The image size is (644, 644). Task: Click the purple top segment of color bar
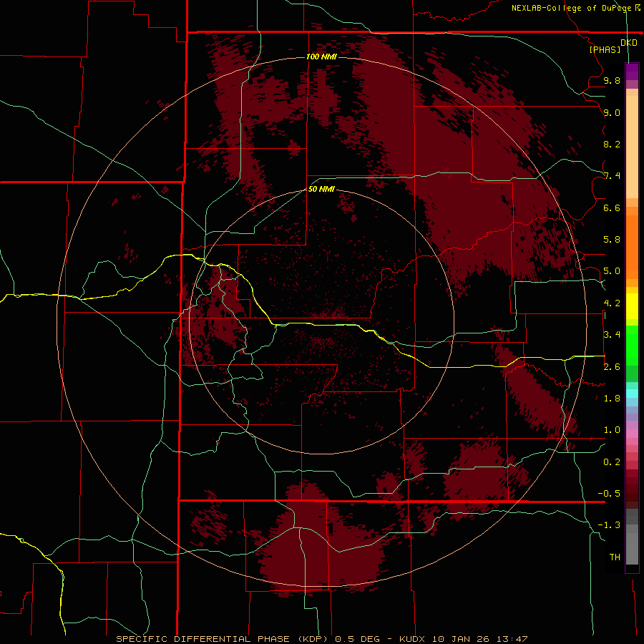(x=632, y=72)
